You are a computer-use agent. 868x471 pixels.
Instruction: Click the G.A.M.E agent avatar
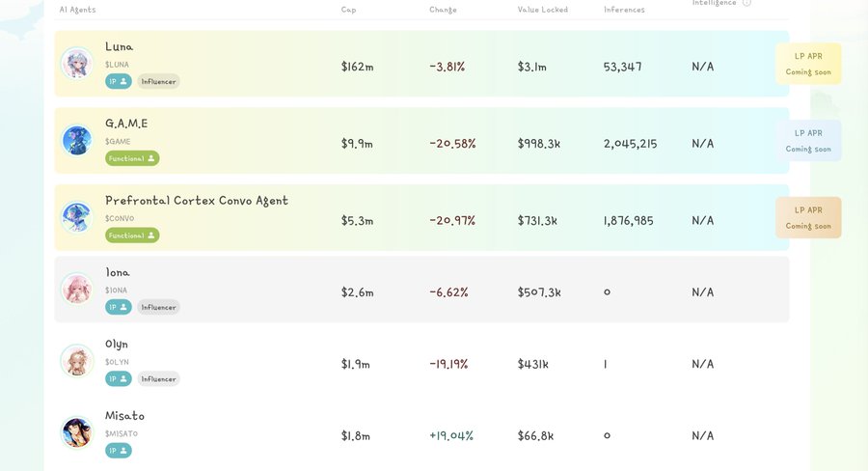tap(76, 141)
